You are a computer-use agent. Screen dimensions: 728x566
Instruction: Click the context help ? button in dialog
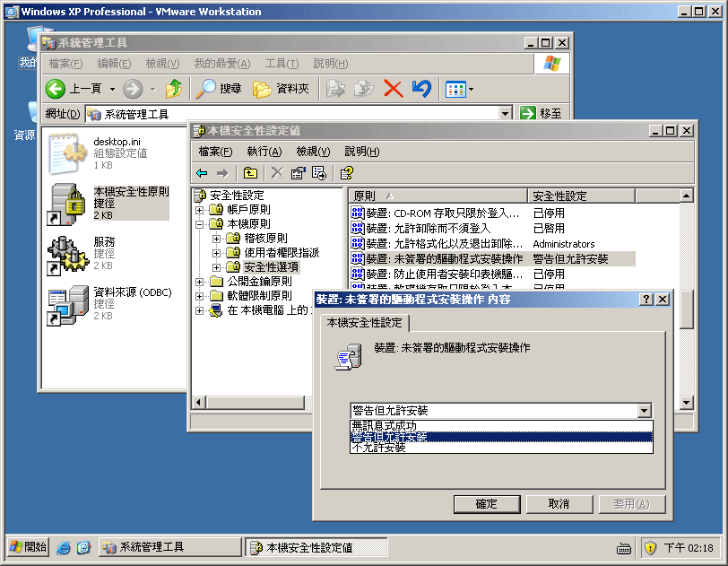(646, 300)
